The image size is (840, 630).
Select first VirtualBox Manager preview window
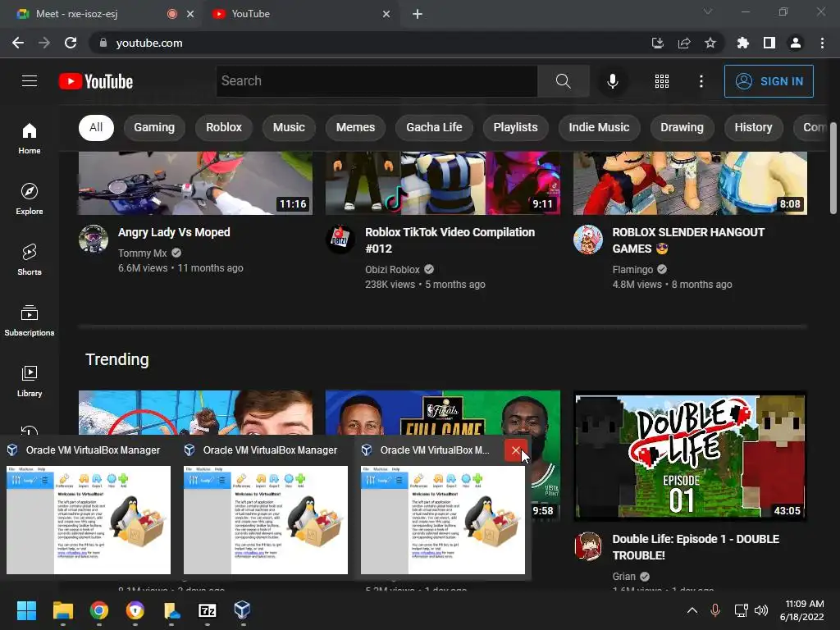[x=89, y=508]
